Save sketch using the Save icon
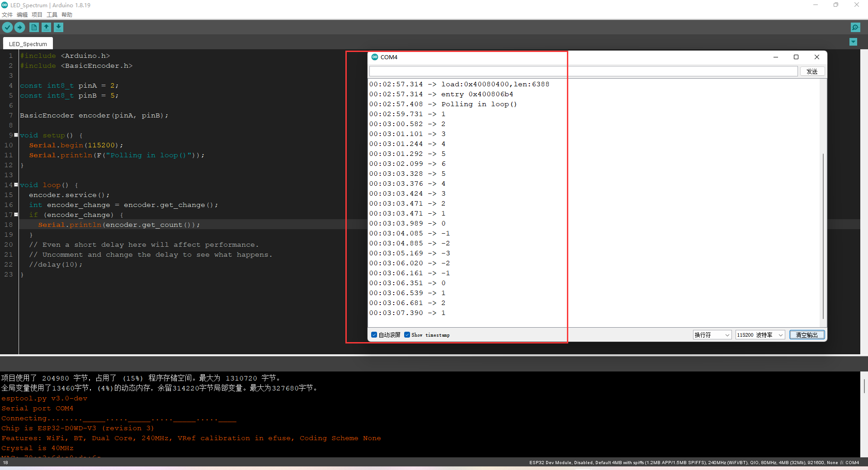Viewport: 868px width, 470px height. pyautogui.click(x=58, y=28)
